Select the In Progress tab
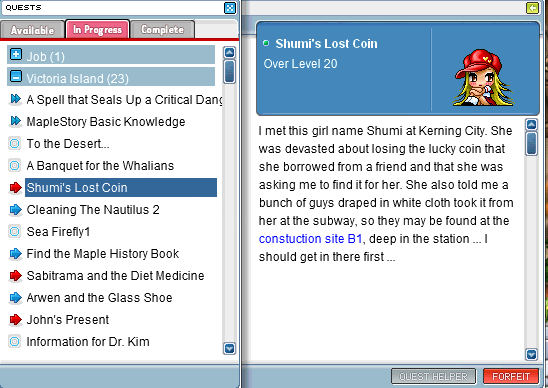The width and height of the screenshot is (548, 388). [98, 29]
